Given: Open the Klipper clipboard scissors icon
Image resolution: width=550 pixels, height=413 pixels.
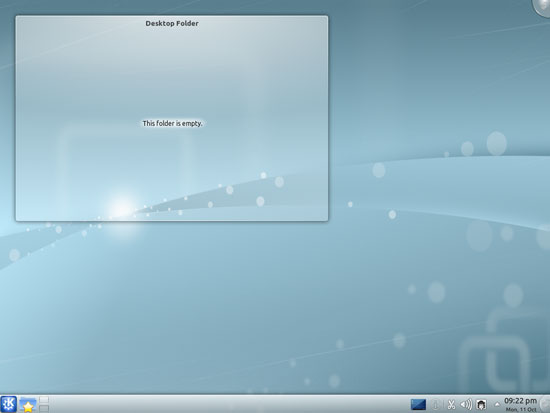Looking at the screenshot, I should pos(451,405).
